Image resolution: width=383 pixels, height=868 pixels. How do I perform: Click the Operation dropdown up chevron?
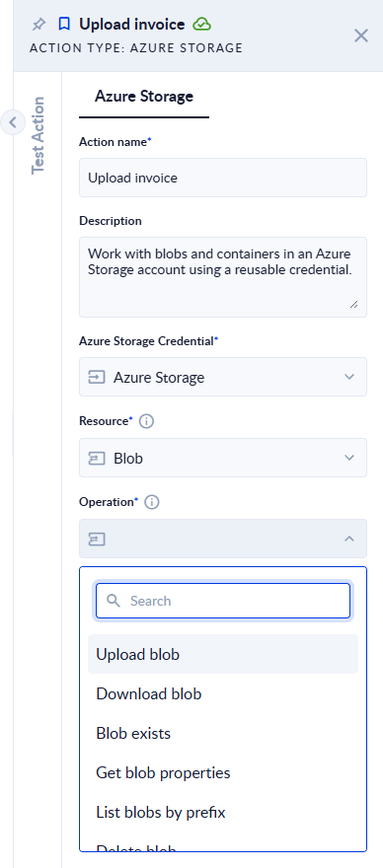349,539
